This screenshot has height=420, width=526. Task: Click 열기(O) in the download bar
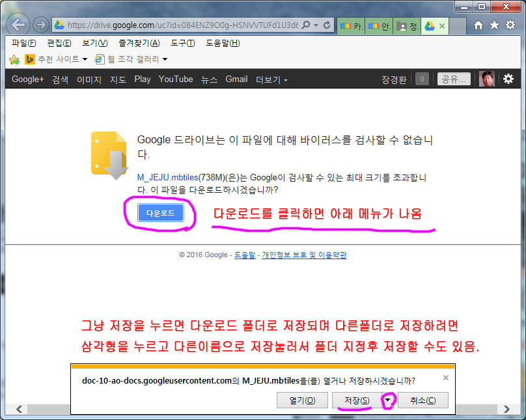pyautogui.click(x=302, y=400)
